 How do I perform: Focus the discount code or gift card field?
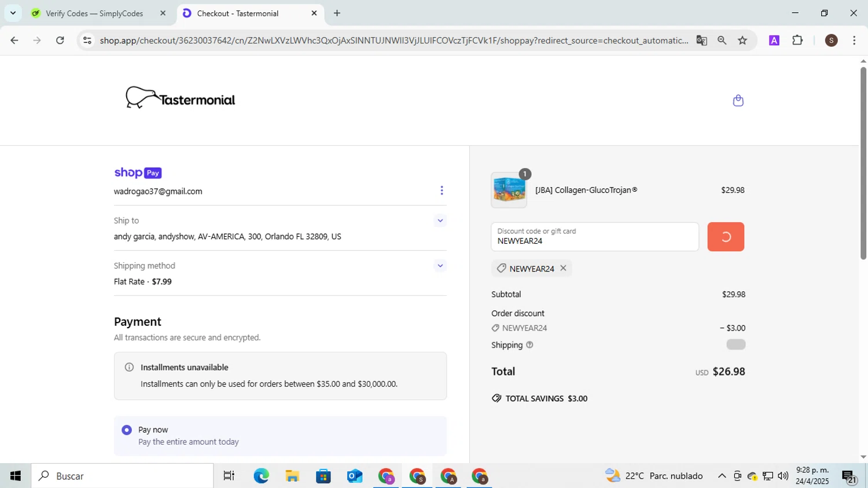(595, 237)
